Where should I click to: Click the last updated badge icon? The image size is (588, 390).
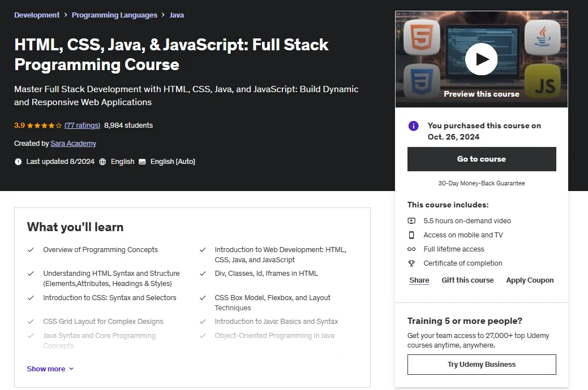tap(18, 162)
